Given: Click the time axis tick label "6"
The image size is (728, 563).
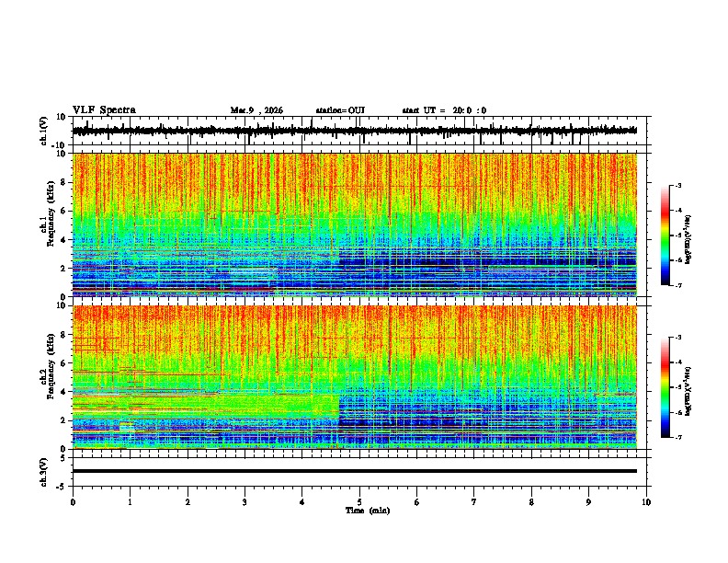Looking at the screenshot, I should pyautogui.click(x=417, y=502).
